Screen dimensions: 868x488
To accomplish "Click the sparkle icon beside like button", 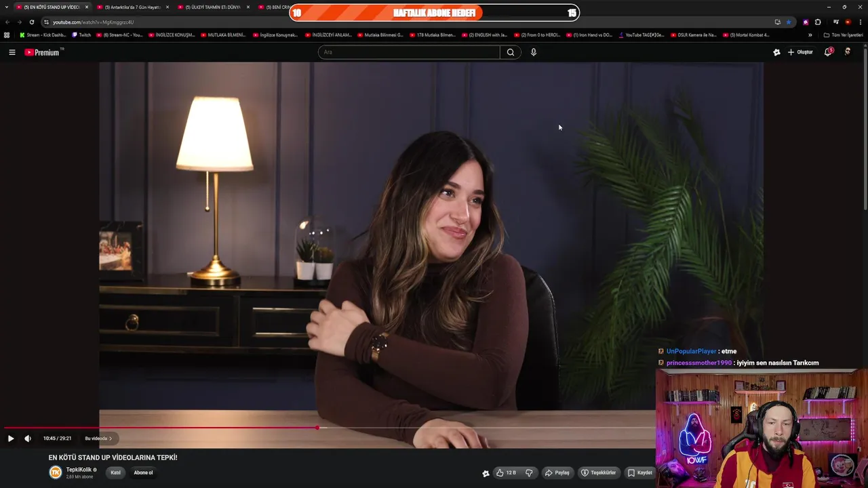I will (x=486, y=473).
